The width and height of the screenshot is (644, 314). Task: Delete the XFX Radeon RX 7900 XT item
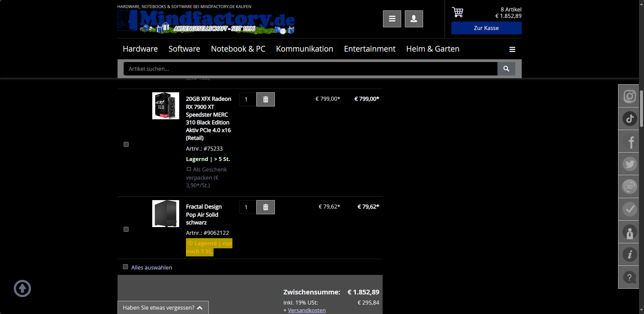click(x=265, y=99)
